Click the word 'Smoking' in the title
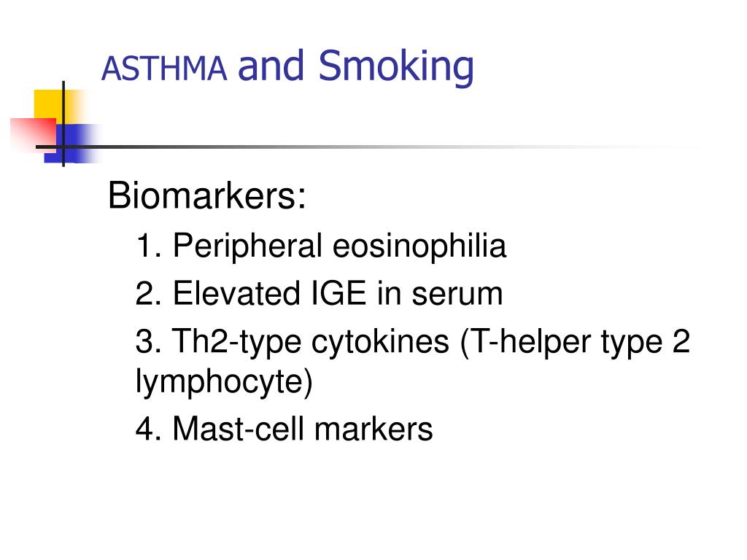This screenshot has width=747, height=560. [396, 68]
